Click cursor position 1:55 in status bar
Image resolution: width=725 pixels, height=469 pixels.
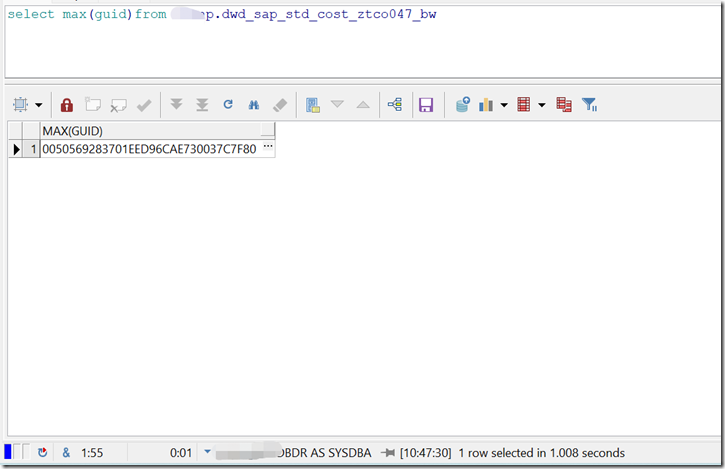(x=92, y=452)
